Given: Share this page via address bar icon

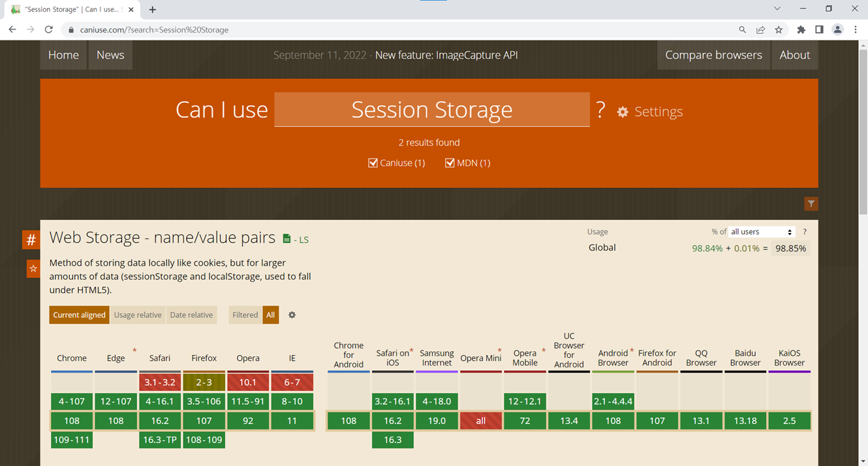Looking at the screenshot, I should (x=760, y=29).
